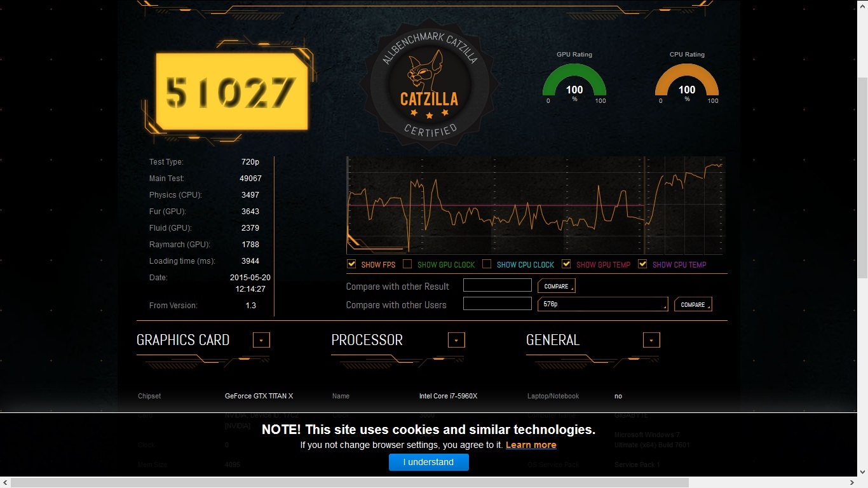Toggle the SHOW FPS checkbox
868x488 pixels.
351,264
